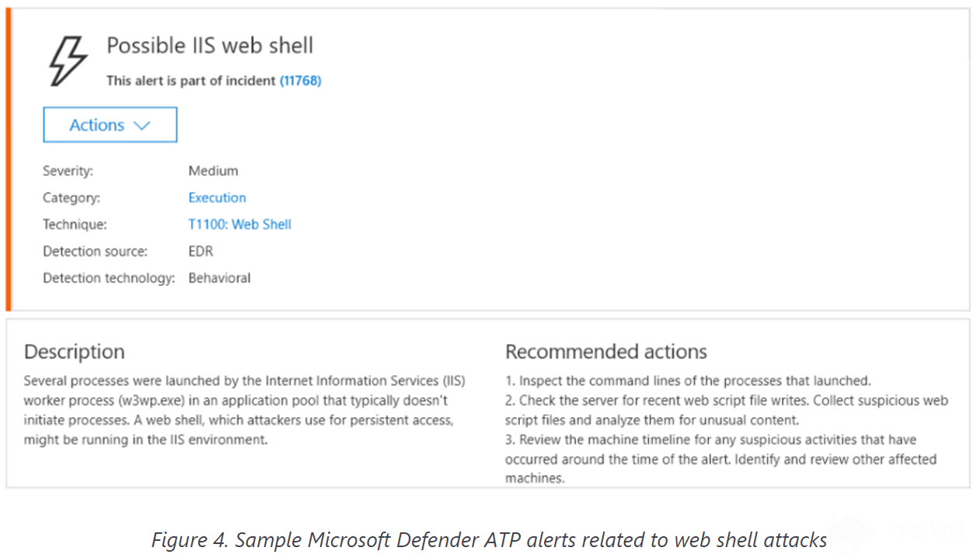Click the orange severity bar on alert card
980x558 pixels.
click(9, 160)
